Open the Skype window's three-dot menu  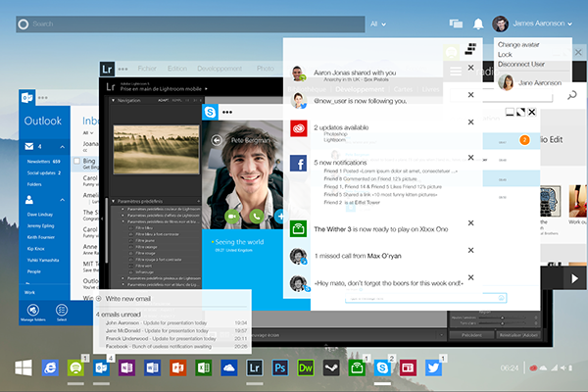(227, 112)
